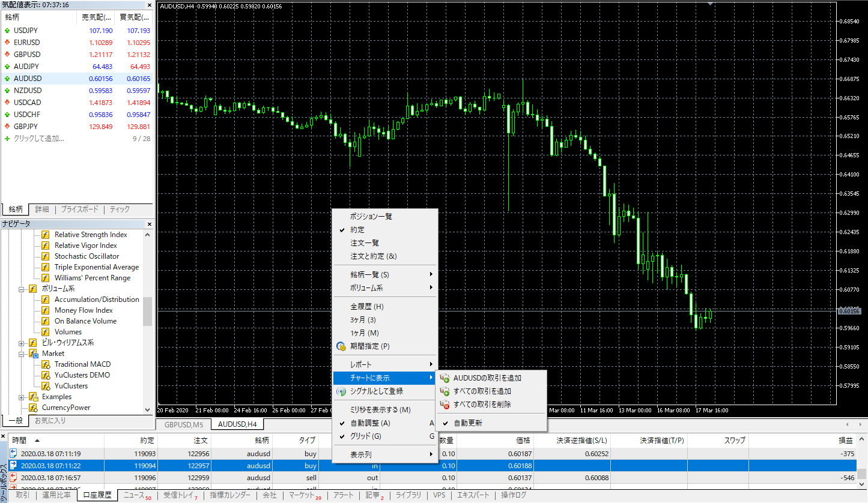This screenshot has height=503, width=868.
Task: Collapse the ボリューム系 tree node
Action: [x=21, y=289]
